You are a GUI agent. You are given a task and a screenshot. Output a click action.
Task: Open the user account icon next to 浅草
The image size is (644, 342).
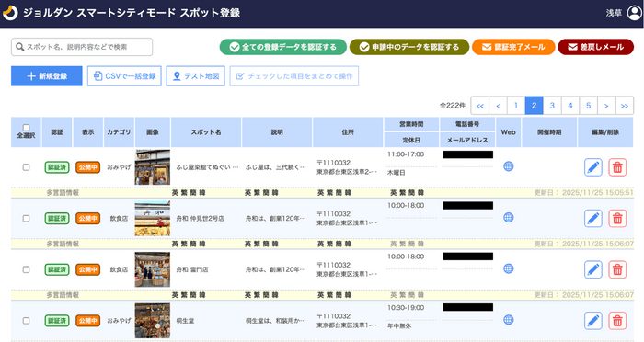tap(634, 13)
